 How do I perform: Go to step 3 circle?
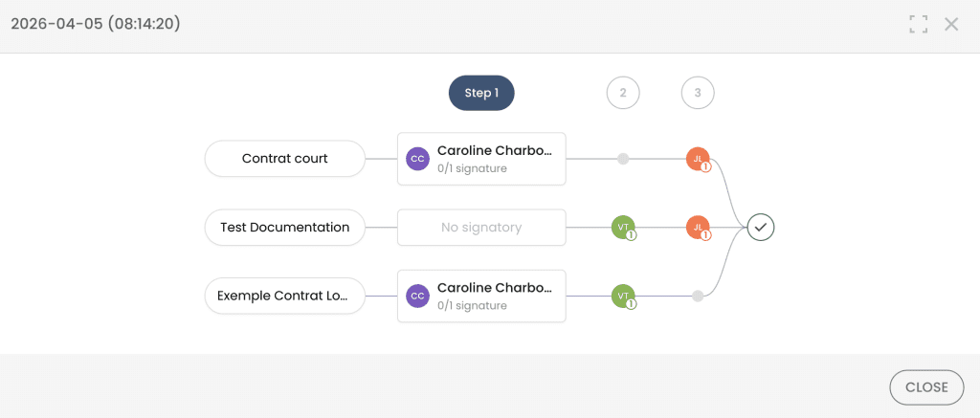[x=698, y=93]
